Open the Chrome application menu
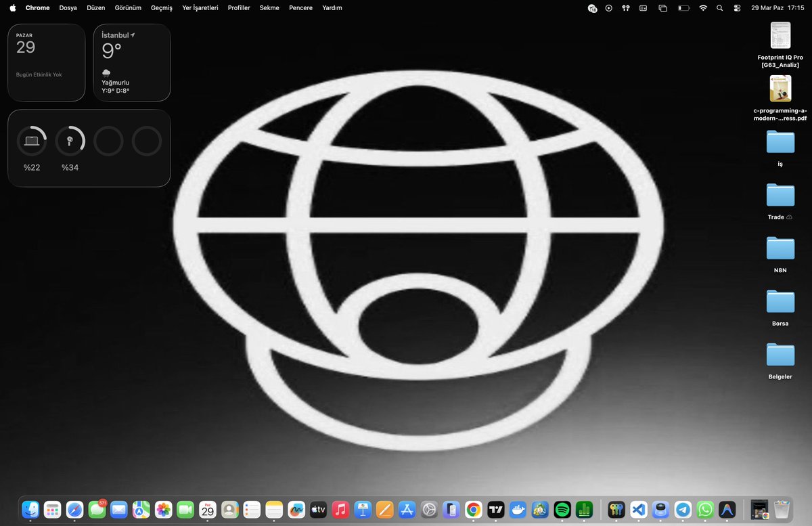 click(x=37, y=7)
